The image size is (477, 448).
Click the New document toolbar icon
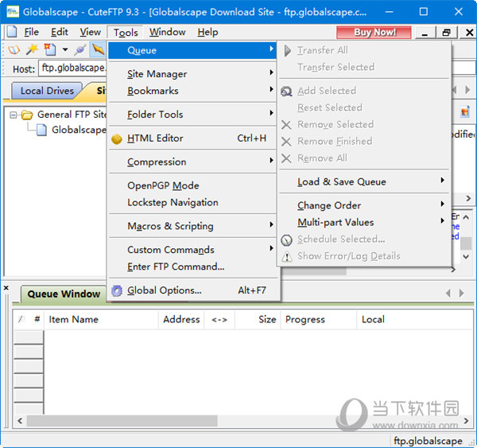point(50,49)
